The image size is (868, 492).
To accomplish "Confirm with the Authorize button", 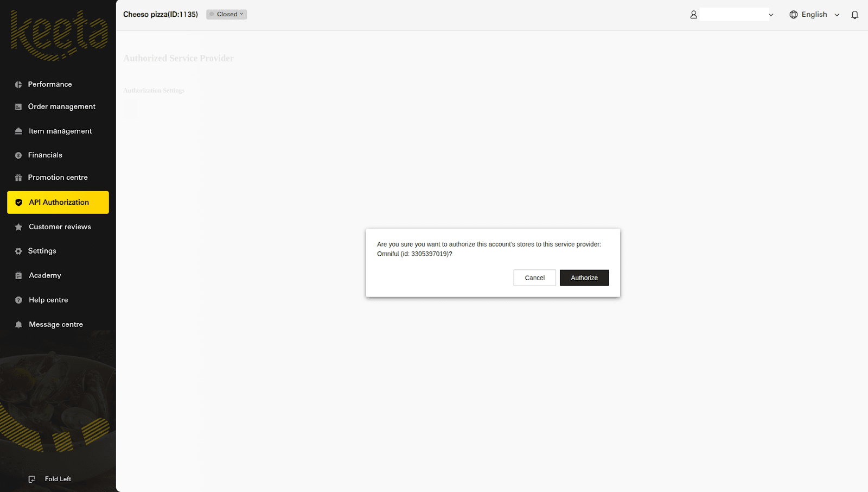I will (584, 277).
